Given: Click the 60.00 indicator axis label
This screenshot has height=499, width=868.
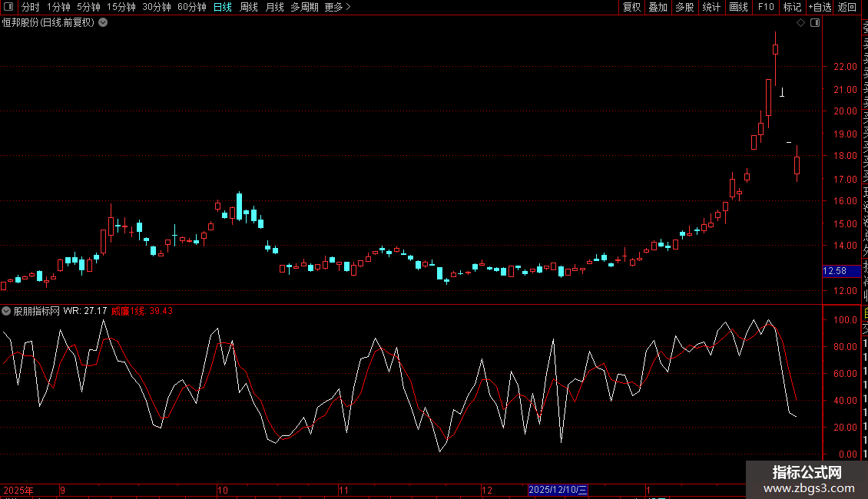Looking at the screenshot, I should click(845, 373).
